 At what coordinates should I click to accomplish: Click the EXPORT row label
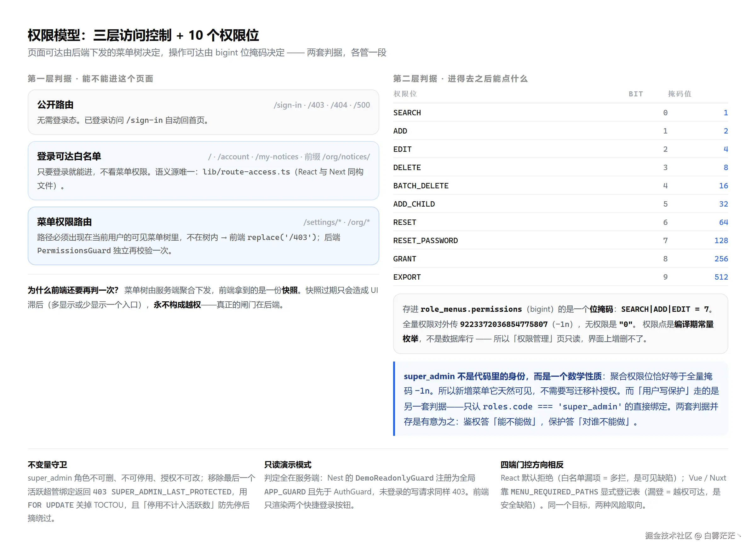click(x=407, y=277)
